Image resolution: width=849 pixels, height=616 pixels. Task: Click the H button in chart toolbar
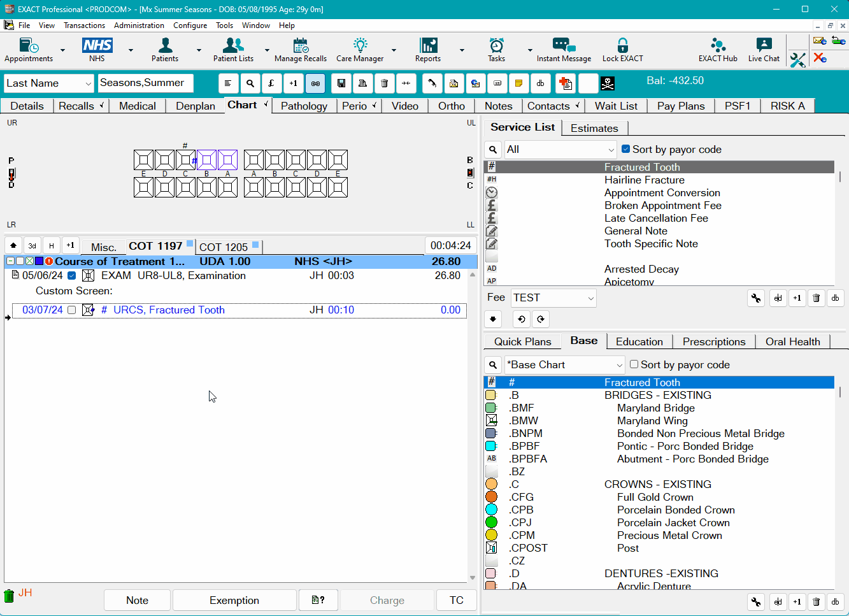[52, 245]
